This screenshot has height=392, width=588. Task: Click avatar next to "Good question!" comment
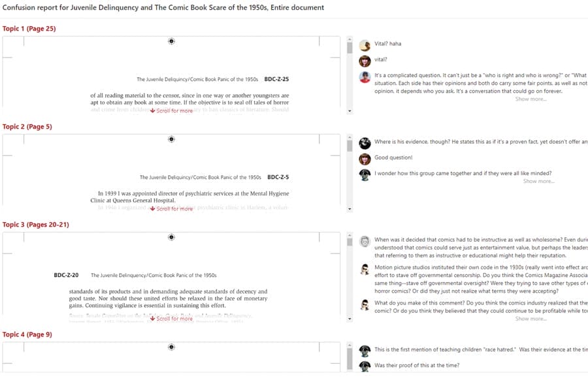tap(365, 159)
